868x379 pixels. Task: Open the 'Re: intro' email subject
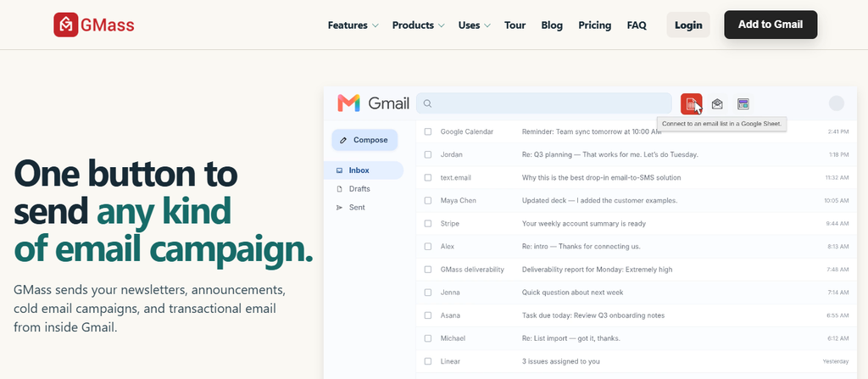tap(581, 247)
